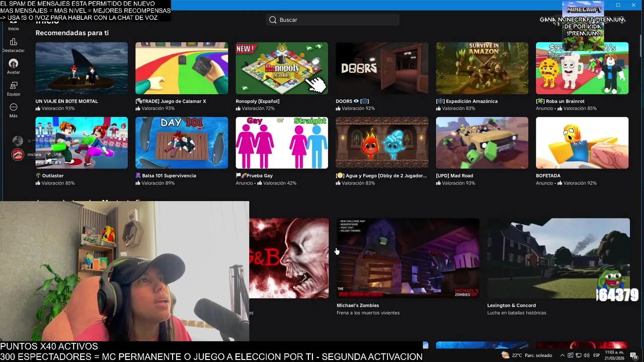The width and height of the screenshot is (644, 362).
Task: Go to Inicio in the sidebar
Action: [x=14, y=26]
